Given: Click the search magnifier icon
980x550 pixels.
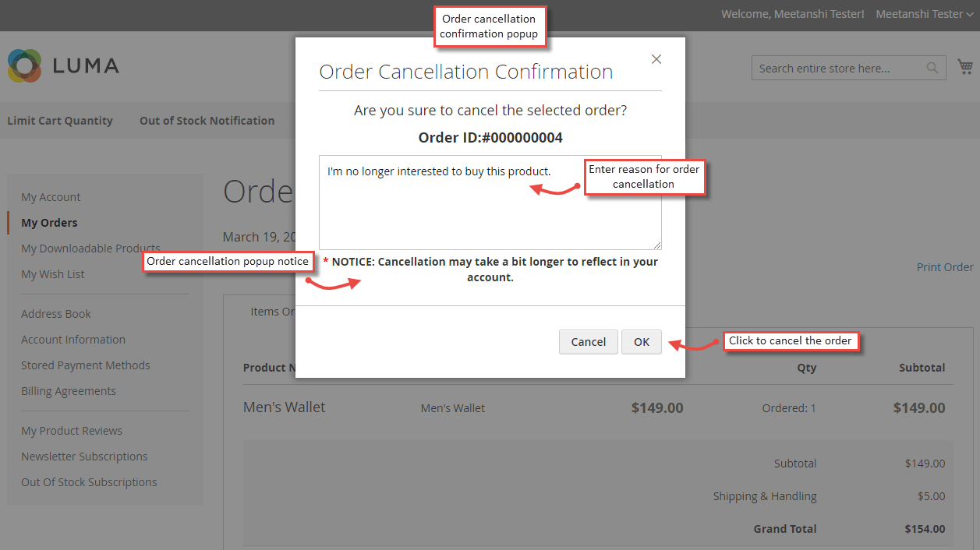Looking at the screenshot, I should [x=932, y=68].
